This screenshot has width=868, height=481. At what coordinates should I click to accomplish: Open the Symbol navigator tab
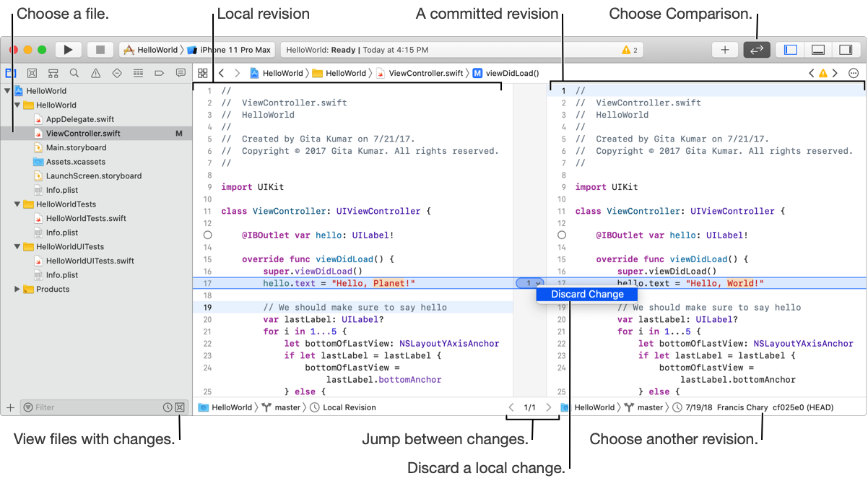point(53,73)
